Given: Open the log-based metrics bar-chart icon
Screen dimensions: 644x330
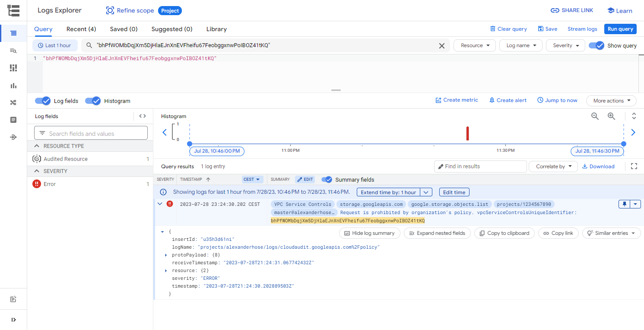Looking at the screenshot, I should (13, 86).
